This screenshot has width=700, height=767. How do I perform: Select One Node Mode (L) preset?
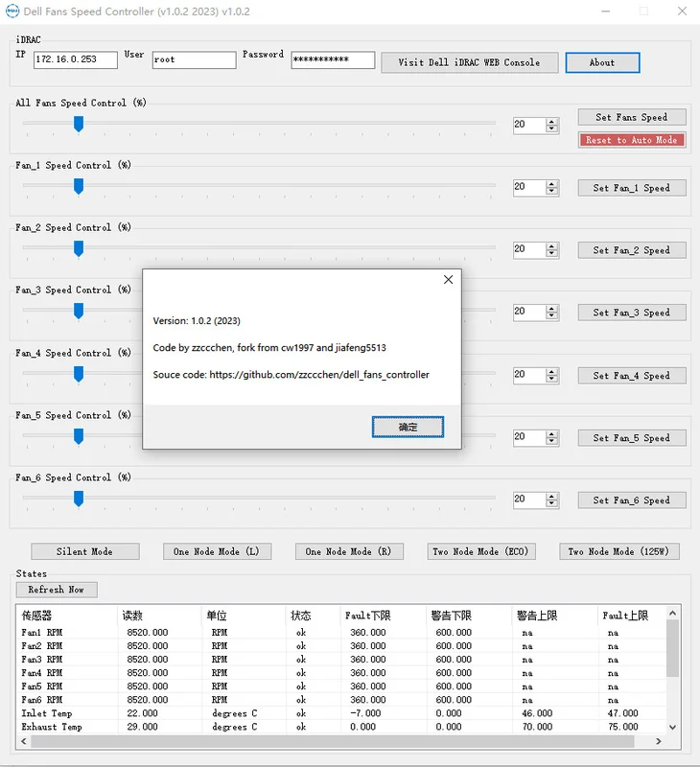pos(217,551)
